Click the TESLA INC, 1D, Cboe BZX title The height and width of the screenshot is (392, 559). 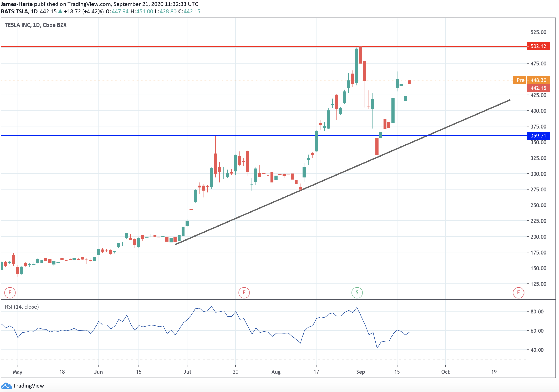click(36, 25)
